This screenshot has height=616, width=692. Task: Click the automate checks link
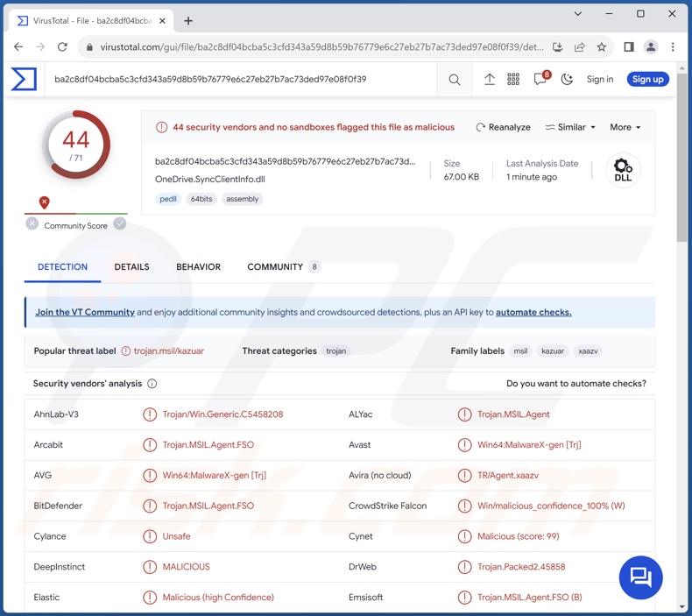point(533,312)
